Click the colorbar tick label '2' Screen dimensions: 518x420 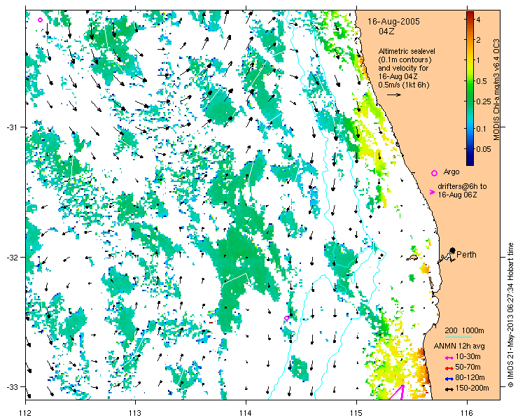click(x=479, y=40)
